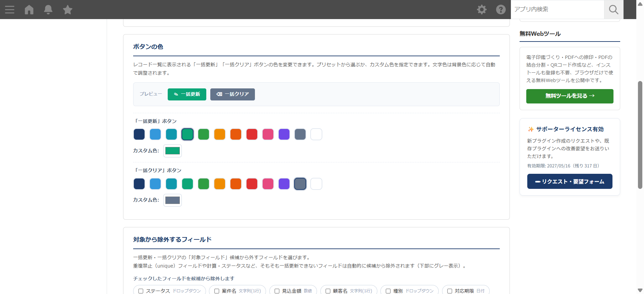The image size is (644, 294).
Task: Click the 有効期限 expiry date text
Action: pyautogui.click(x=563, y=166)
